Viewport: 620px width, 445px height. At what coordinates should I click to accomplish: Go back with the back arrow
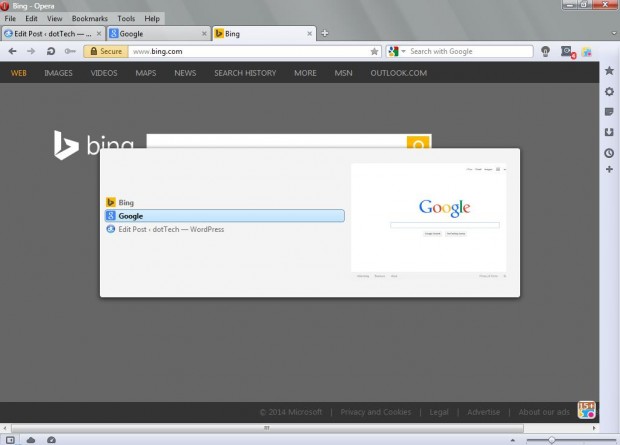click(12, 51)
